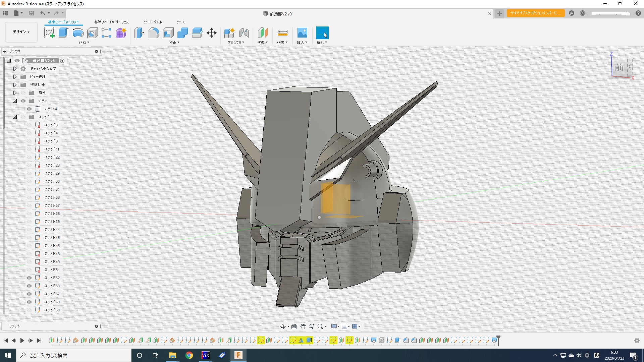Select the Shell tool icon
The image size is (644, 362).
tap(168, 33)
